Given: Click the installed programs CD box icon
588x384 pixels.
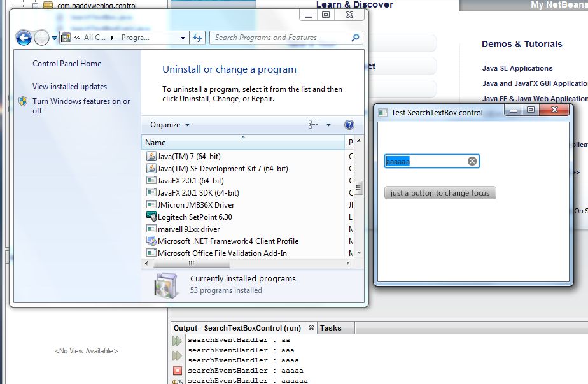Looking at the screenshot, I should click(x=165, y=286).
